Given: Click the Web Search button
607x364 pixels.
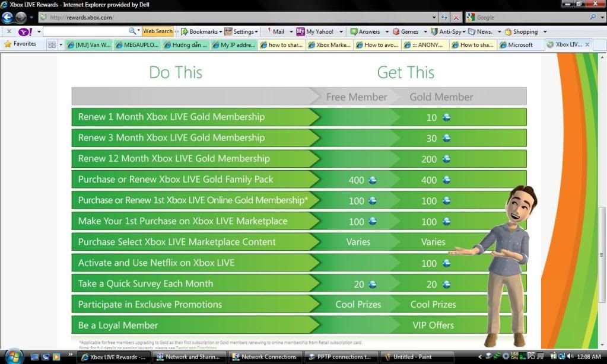Looking at the screenshot, I should [x=158, y=31].
